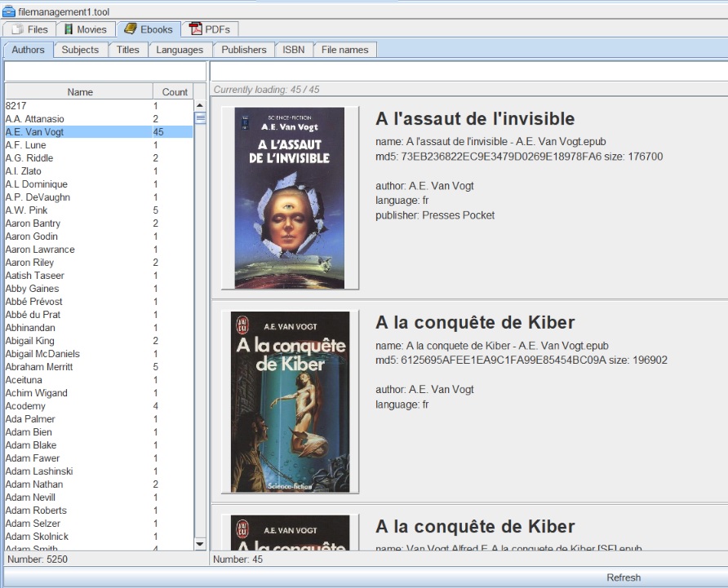Select author "Aaron Lawrance"
The height and width of the screenshot is (588, 728).
tap(99, 250)
